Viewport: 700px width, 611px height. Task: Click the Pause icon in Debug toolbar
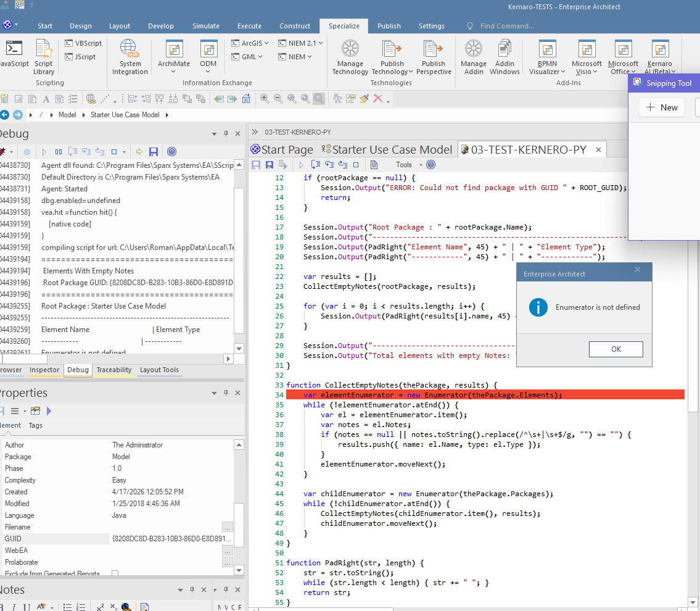[59, 152]
